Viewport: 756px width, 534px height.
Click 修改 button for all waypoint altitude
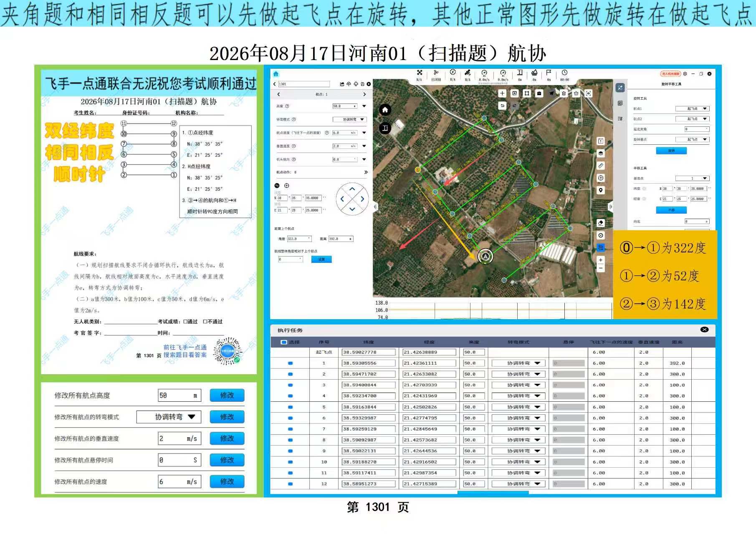(x=227, y=395)
